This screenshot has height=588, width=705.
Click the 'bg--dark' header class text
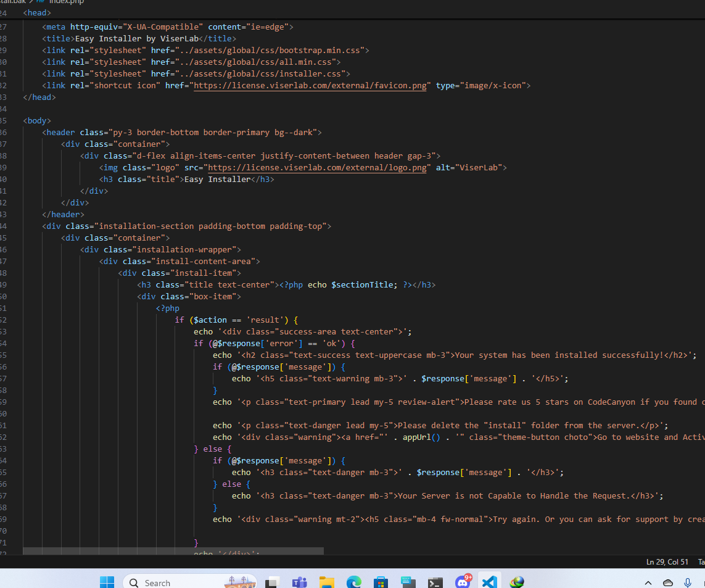(x=293, y=132)
